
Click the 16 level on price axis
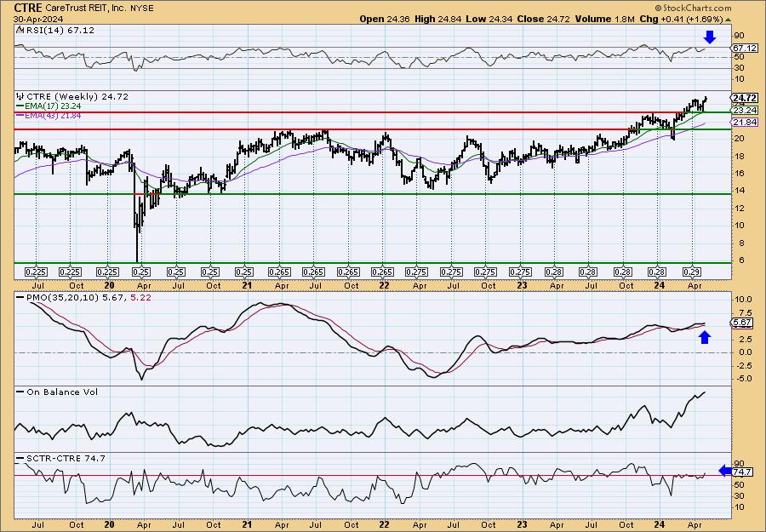[x=739, y=174]
